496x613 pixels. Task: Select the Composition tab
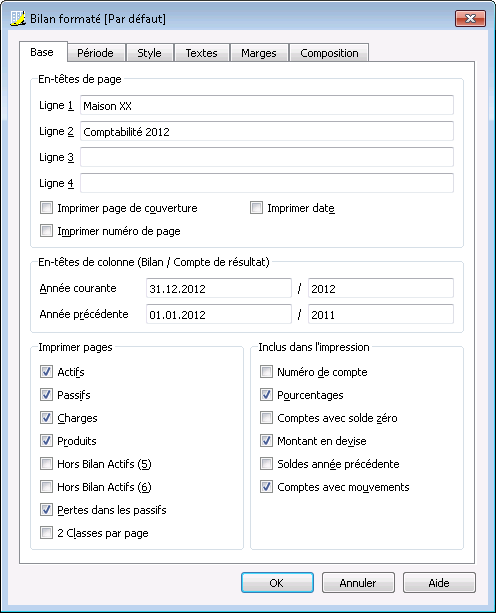point(329,53)
